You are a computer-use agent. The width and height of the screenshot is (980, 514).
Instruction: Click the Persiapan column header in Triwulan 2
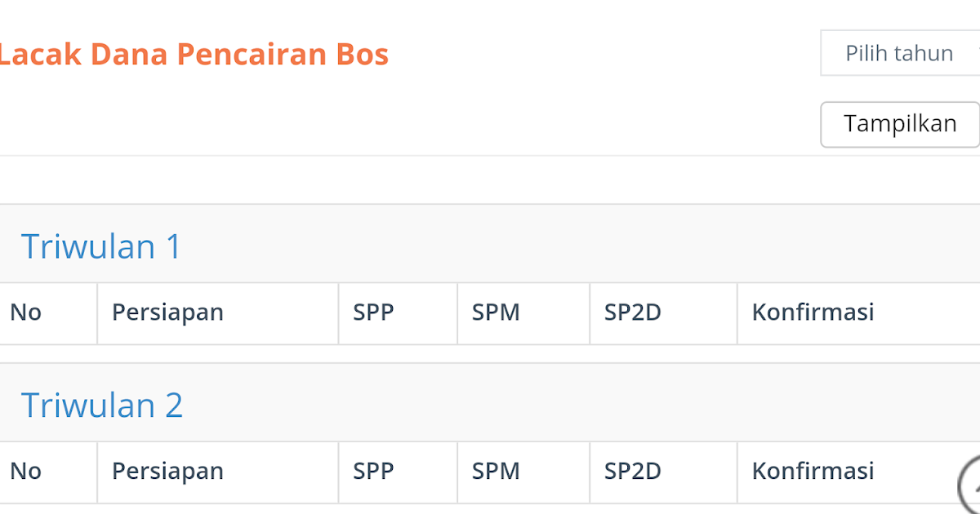click(x=167, y=472)
